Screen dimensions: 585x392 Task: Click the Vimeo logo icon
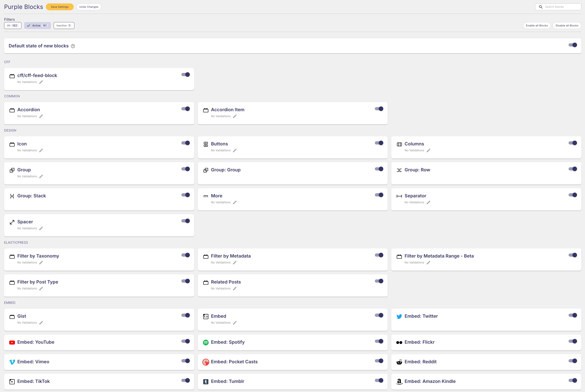[12, 362]
